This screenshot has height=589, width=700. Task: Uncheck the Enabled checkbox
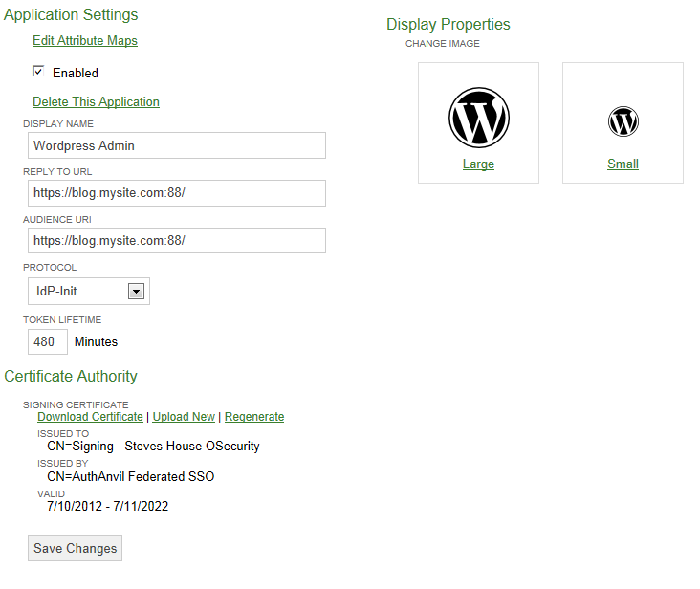click(x=38, y=71)
